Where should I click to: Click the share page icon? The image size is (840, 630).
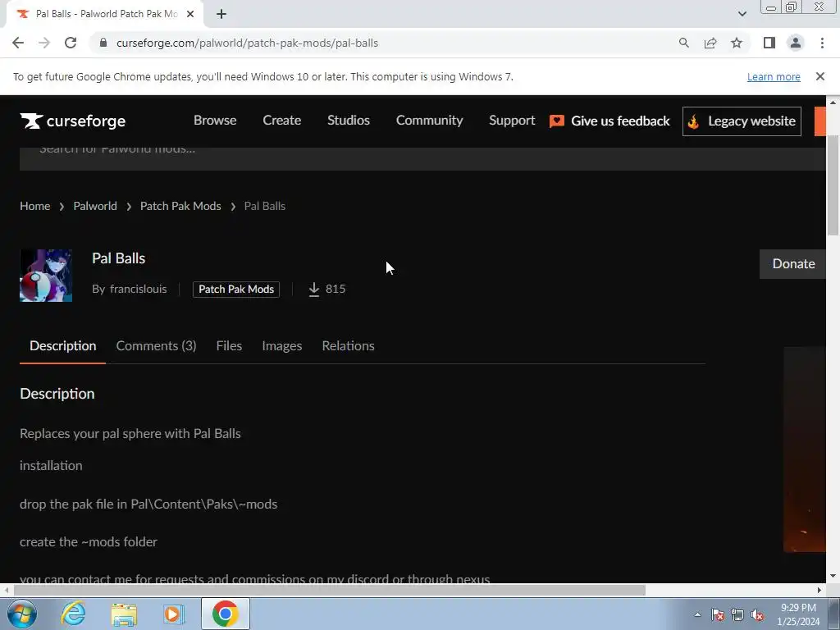click(710, 43)
